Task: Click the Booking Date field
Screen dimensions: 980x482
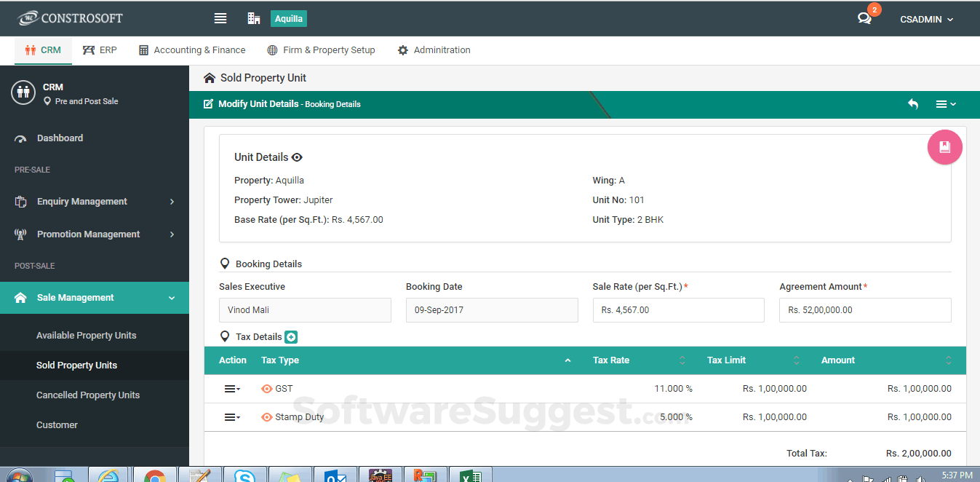Action: coord(492,309)
